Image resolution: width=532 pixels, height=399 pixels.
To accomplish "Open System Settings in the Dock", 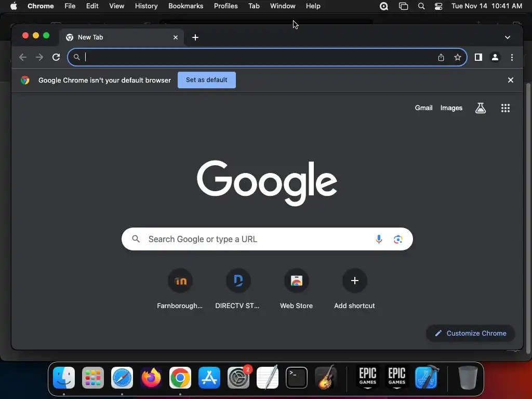I will tap(238, 378).
